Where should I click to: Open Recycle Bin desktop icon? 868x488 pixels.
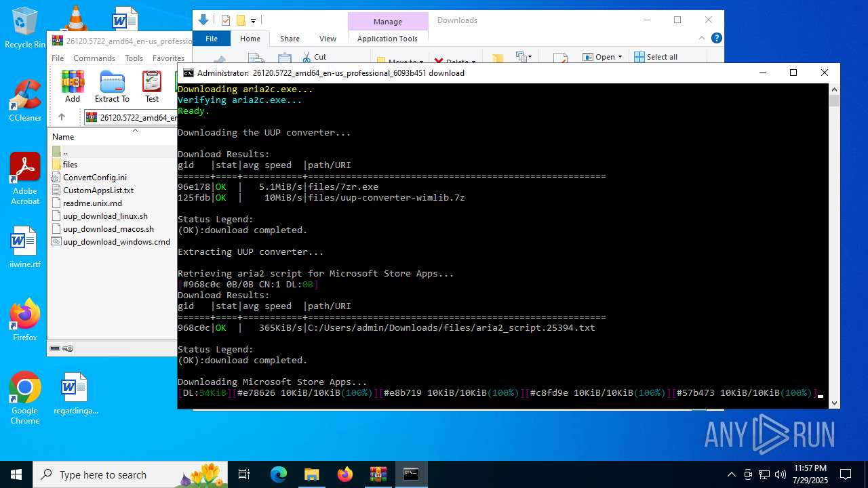(x=25, y=28)
